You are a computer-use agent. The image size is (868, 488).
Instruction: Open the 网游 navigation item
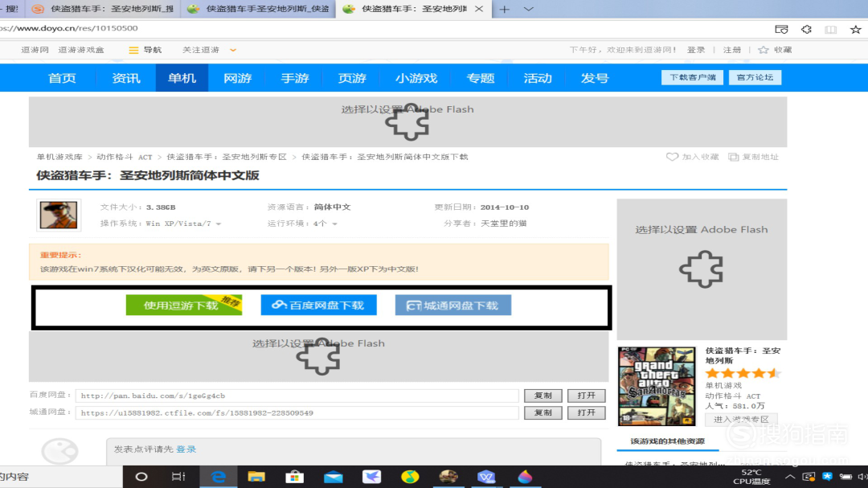[237, 78]
